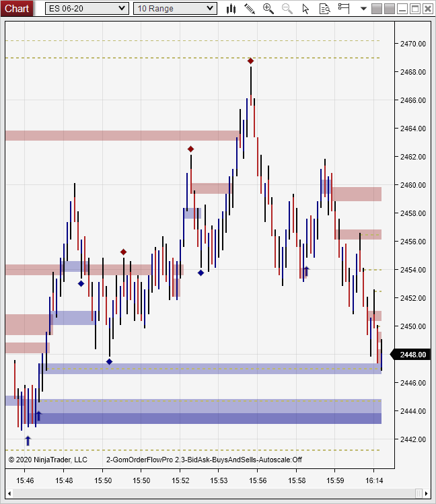Select the blue diamond near 15:53

click(x=201, y=273)
